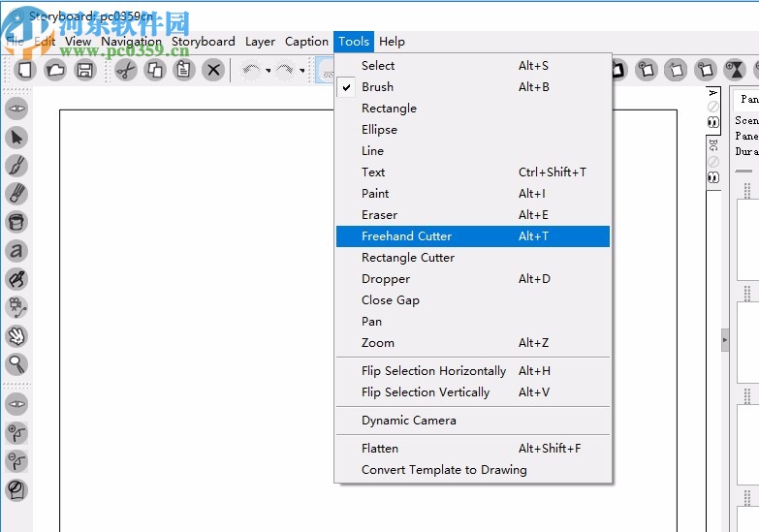The width and height of the screenshot is (759, 532).
Task: Toggle lock on layer A
Action: [x=713, y=107]
